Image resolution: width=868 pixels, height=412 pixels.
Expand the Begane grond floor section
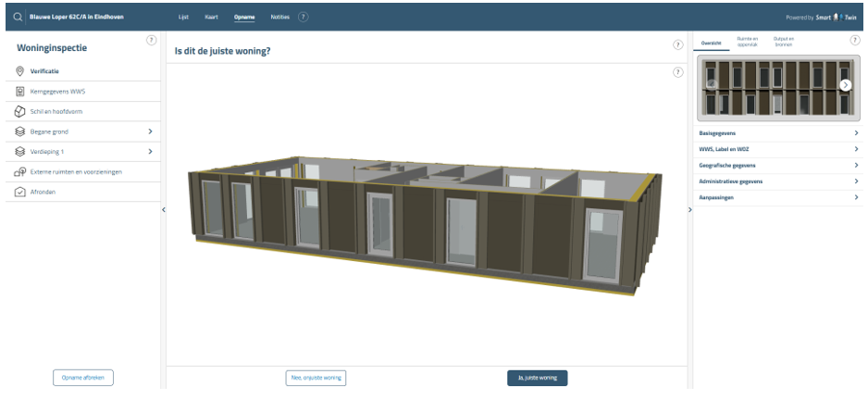click(150, 131)
